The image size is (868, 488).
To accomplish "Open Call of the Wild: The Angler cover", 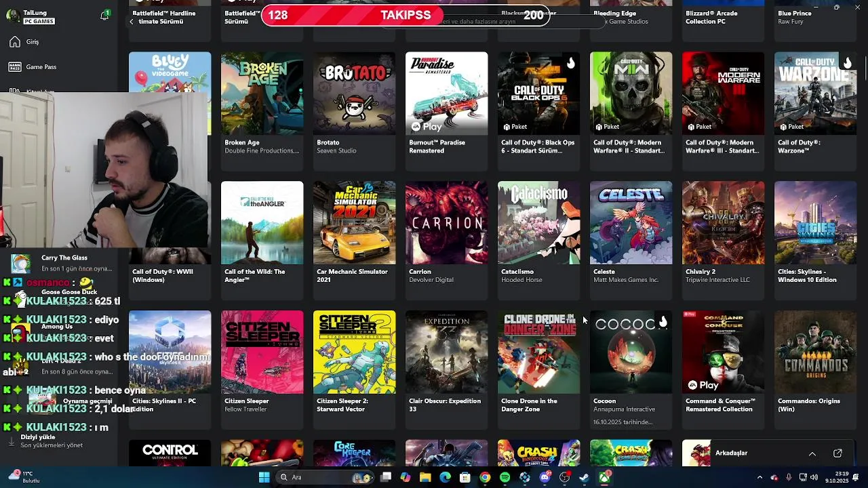I will click(x=262, y=223).
